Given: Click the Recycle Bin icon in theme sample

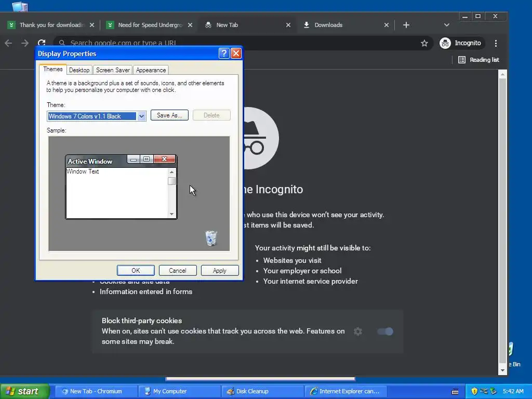Looking at the screenshot, I should coord(211,238).
